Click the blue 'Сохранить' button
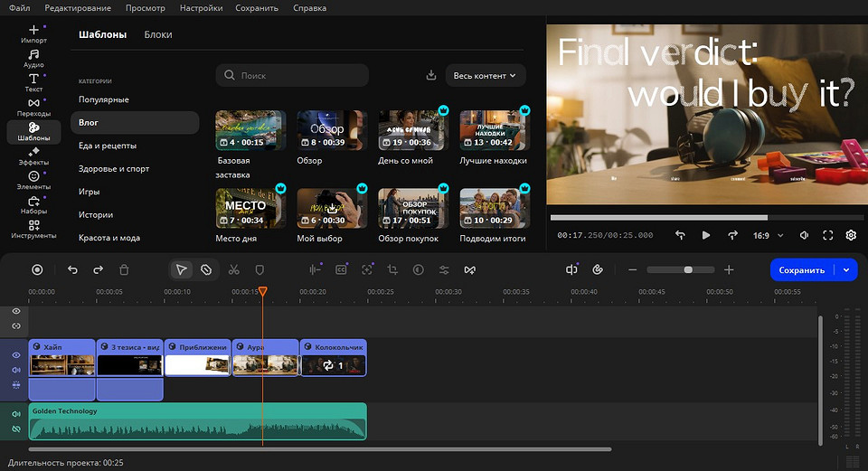This screenshot has height=471, width=868. [x=802, y=270]
